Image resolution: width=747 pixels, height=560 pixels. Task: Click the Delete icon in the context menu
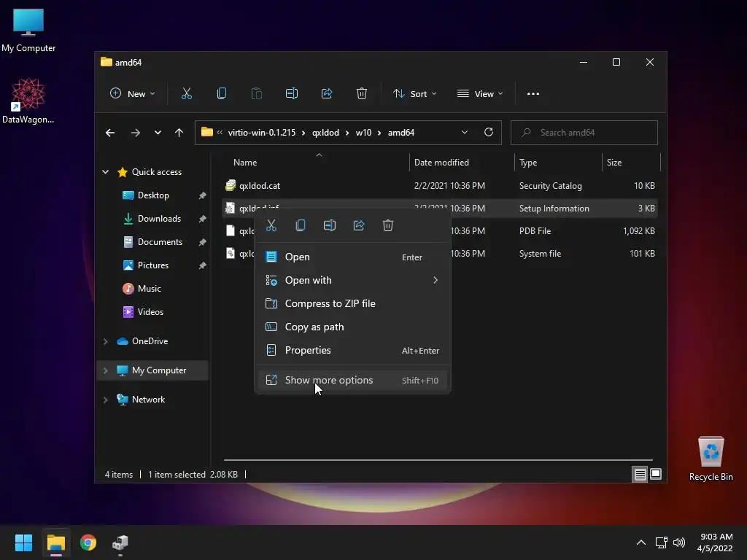pos(388,225)
